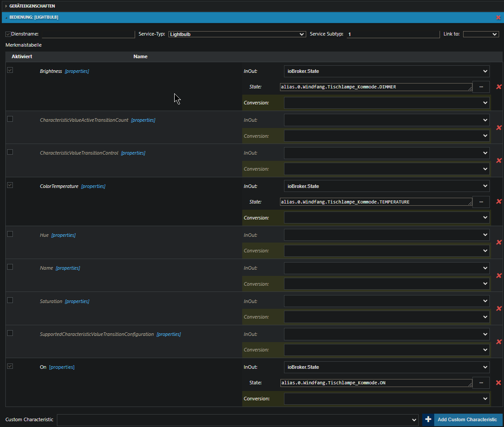504x427 pixels.
Task: Close the Bedienung Lightbulb service panel
Action: pos(498,17)
